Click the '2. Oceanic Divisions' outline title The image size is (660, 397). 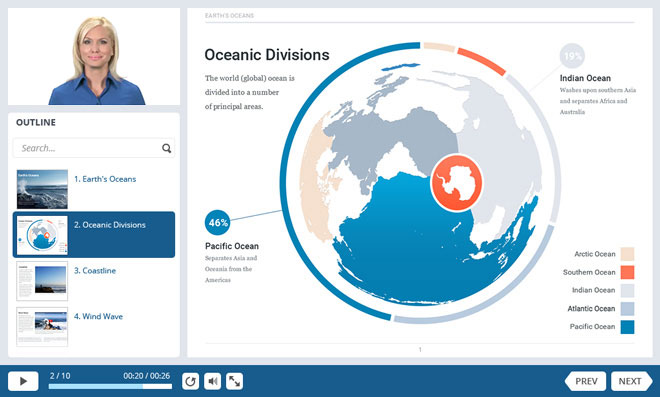(x=110, y=225)
